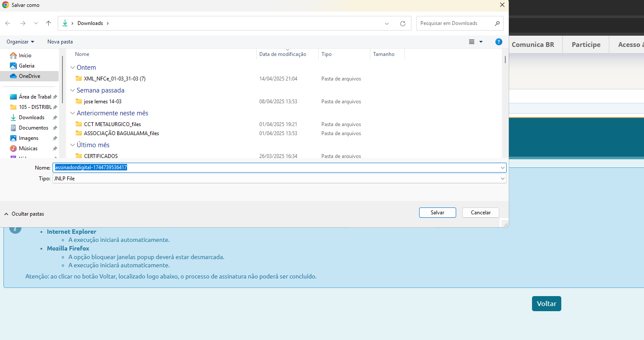The width and height of the screenshot is (644, 340).
Task: Open the view mode dropdown arrow
Action: pyautogui.click(x=481, y=42)
